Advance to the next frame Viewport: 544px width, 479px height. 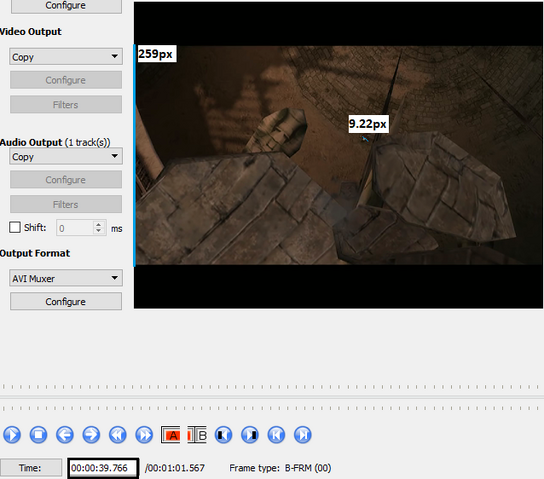[x=91, y=435]
